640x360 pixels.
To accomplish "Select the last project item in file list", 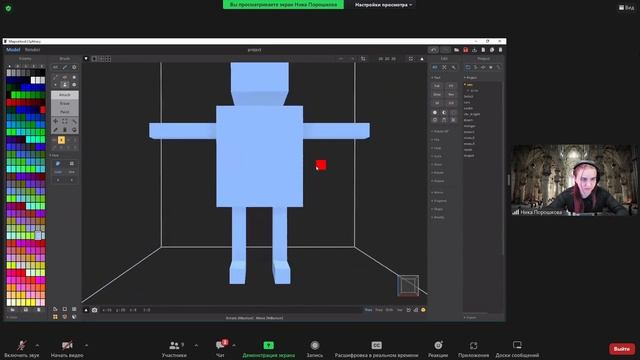I will point(469,156).
